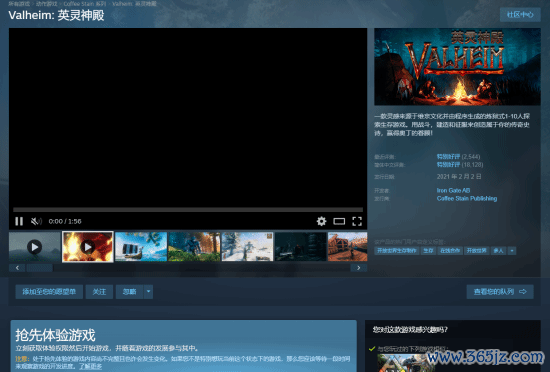Screen dimensions: 550x372
Task: Expand the 忽略 dropdown arrow
Action: tap(148, 292)
